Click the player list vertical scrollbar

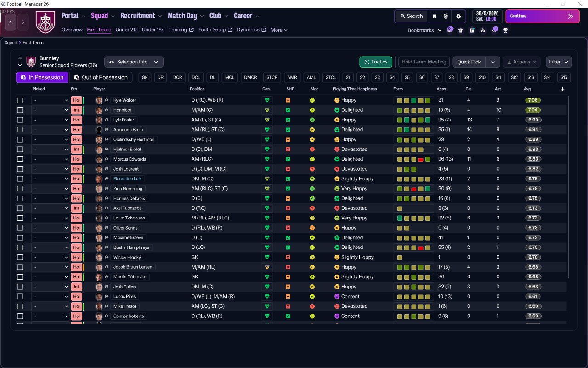click(568, 186)
